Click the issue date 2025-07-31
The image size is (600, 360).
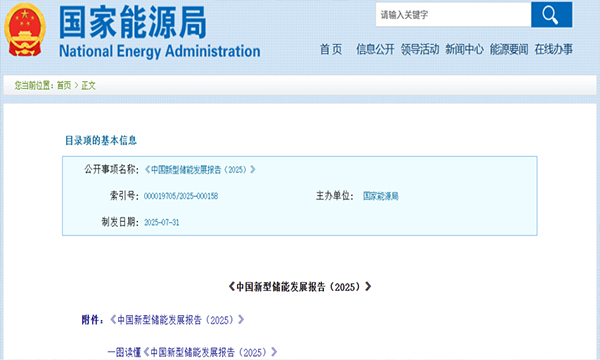161,222
